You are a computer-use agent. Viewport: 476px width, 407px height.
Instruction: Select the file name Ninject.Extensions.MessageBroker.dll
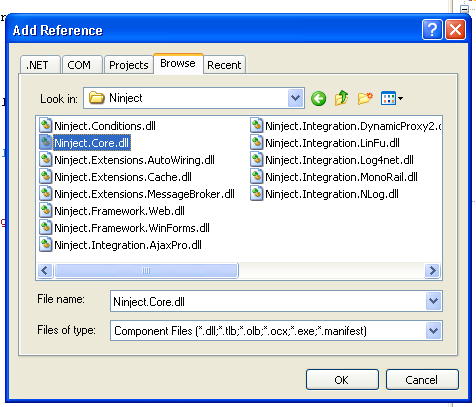click(x=144, y=194)
